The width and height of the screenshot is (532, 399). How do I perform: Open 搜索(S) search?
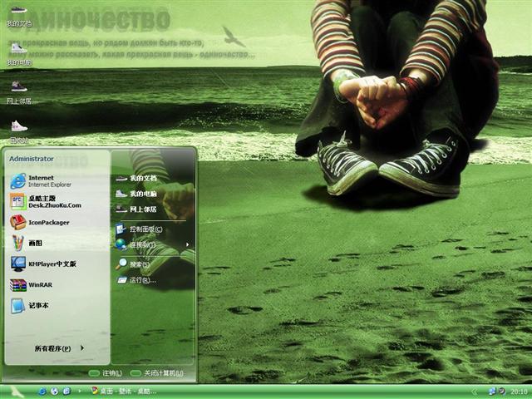point(133,264)
